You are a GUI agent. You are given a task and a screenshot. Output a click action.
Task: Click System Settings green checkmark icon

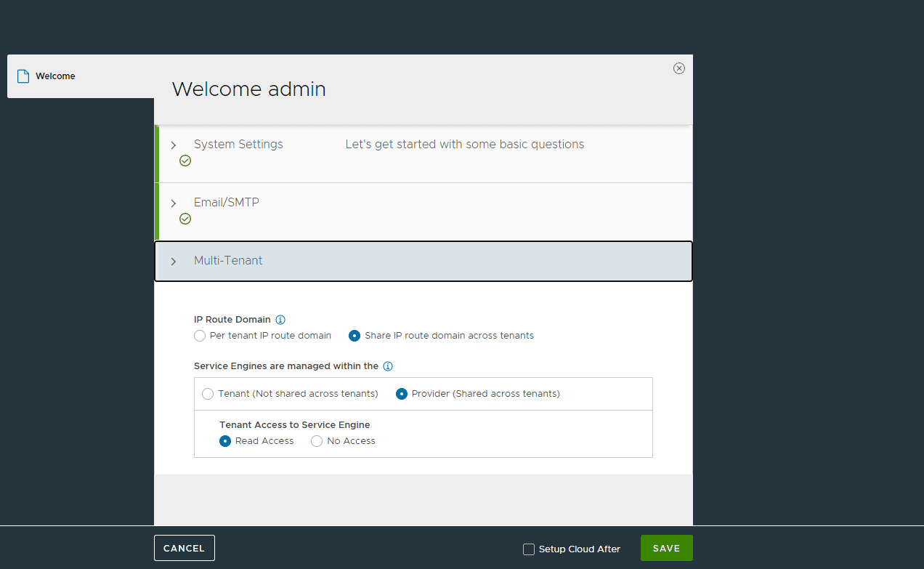click(185, 161)
